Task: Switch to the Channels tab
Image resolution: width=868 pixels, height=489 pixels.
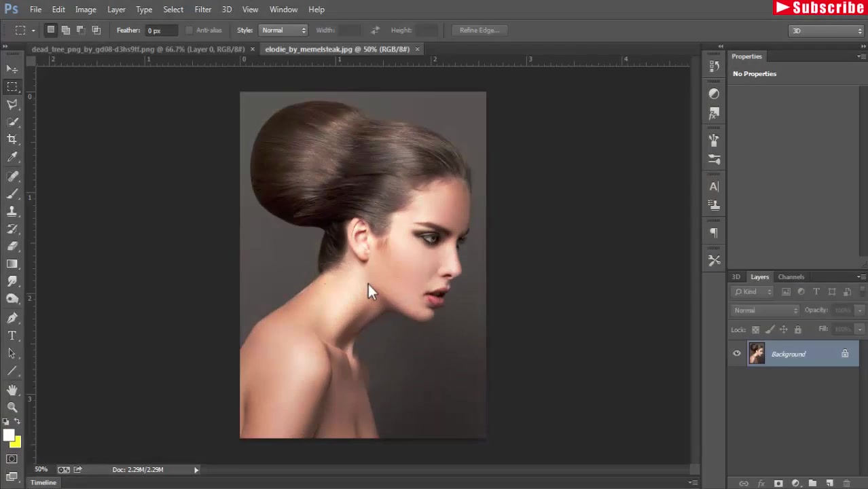Action: [791, 277]
